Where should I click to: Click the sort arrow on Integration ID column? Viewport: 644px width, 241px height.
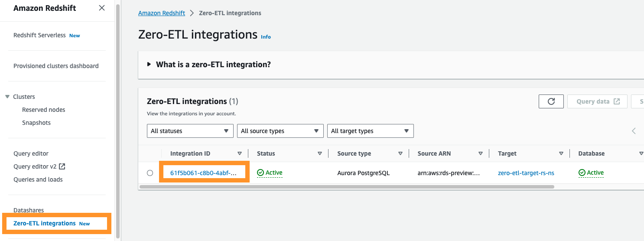[x=240, y=153]
